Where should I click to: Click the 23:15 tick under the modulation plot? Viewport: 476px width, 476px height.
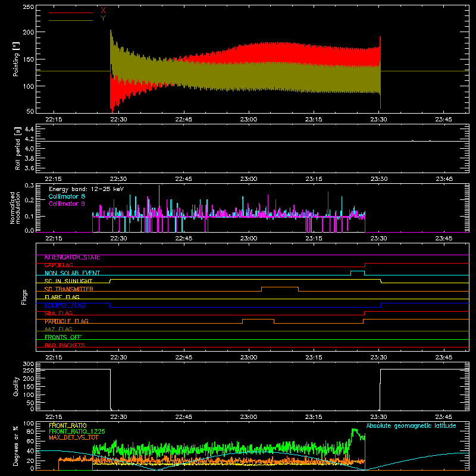click(314, 239)
